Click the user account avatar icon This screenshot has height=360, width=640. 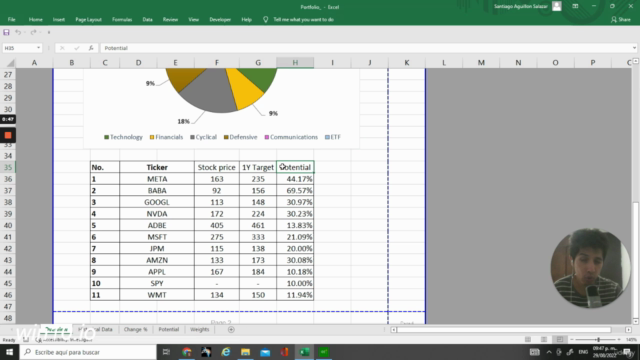pos(557,6)
